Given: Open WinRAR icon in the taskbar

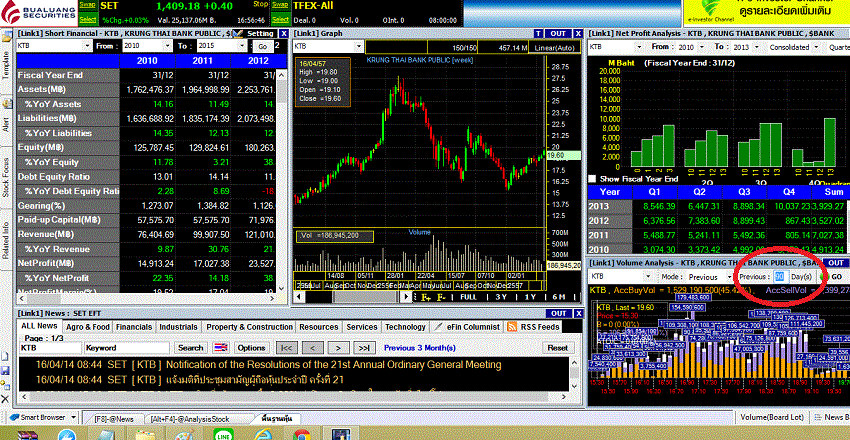Looking at the screenshot, I should (28, 435).
